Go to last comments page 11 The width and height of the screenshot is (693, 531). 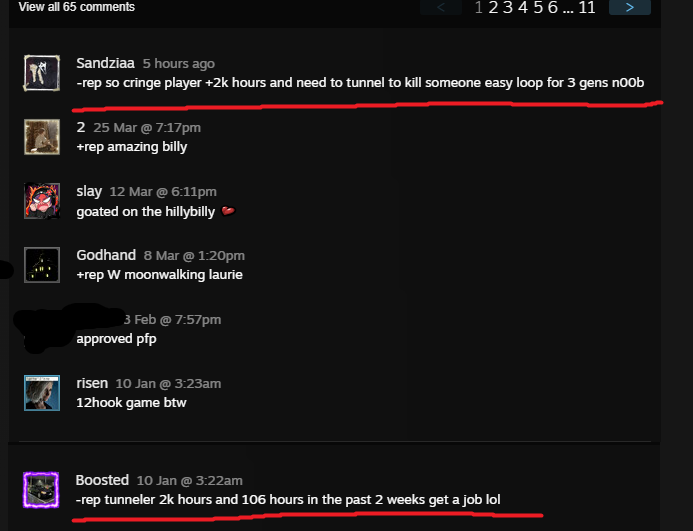pyautogui.click(x=587, y=7)
